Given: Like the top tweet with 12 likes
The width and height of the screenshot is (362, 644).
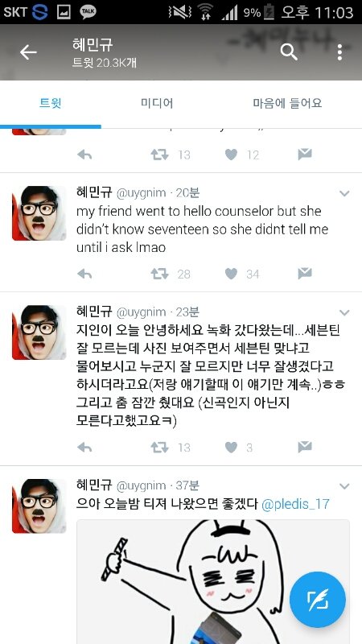Looking at the screenshot, I should coord(231,155).
